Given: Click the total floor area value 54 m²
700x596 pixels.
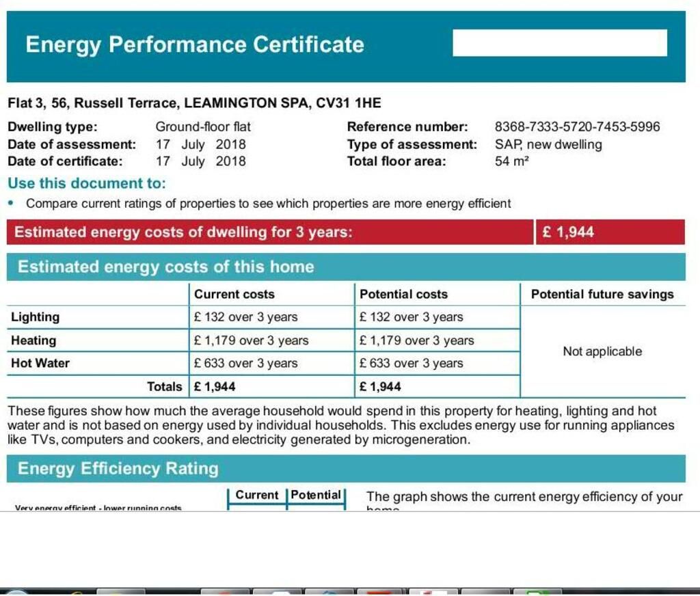Looking at the screenshot, I should tap(512, 162).
